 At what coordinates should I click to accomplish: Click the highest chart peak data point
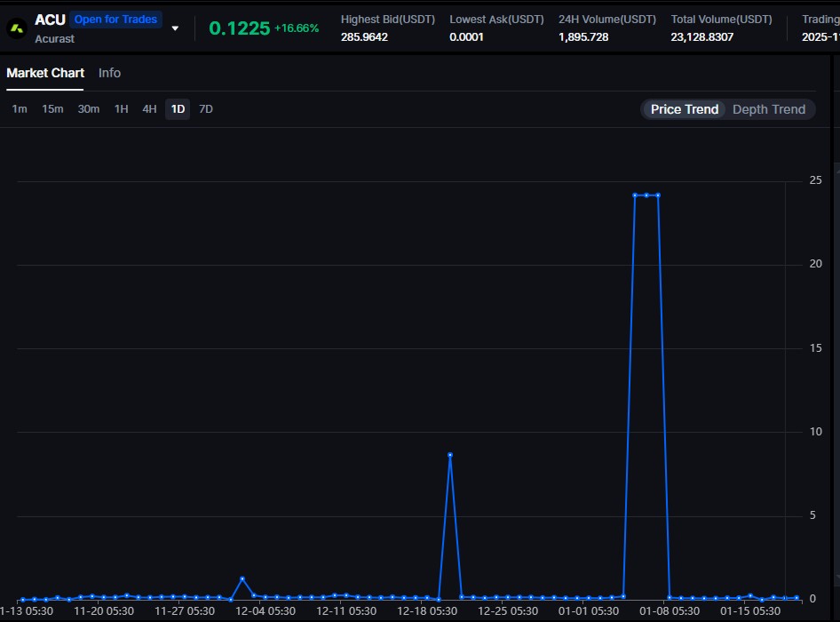pyautogui.click(x=646, y=195)
